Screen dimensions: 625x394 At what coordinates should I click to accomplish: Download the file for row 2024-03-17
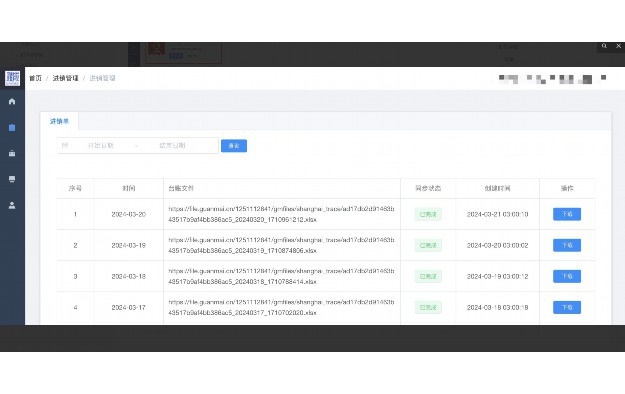pos(567,307)
